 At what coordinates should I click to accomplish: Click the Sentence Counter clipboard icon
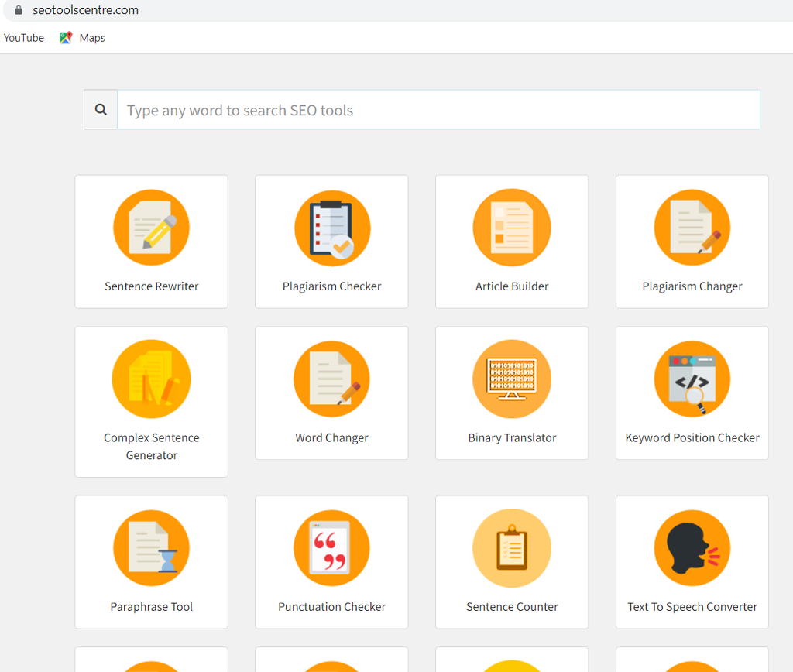pyautogui.click(x=511, y=547)
